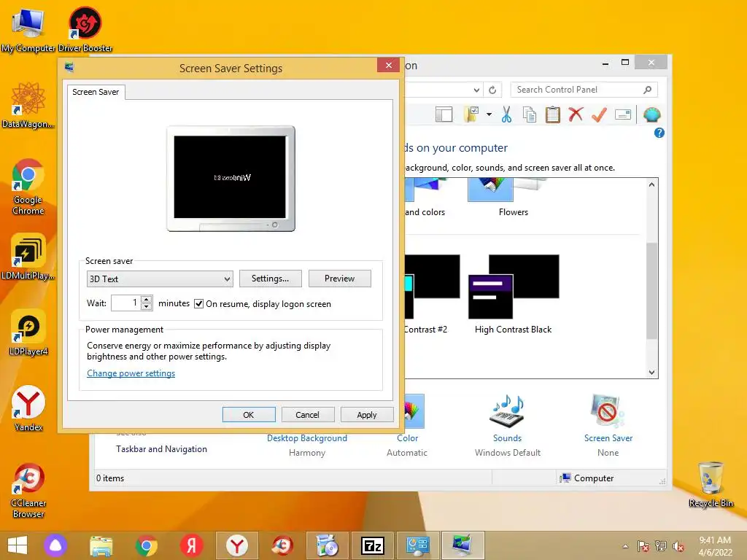Screen dimensions: 747x560
Task: Click the Search Control Panel field
Action: pos(584,90)
